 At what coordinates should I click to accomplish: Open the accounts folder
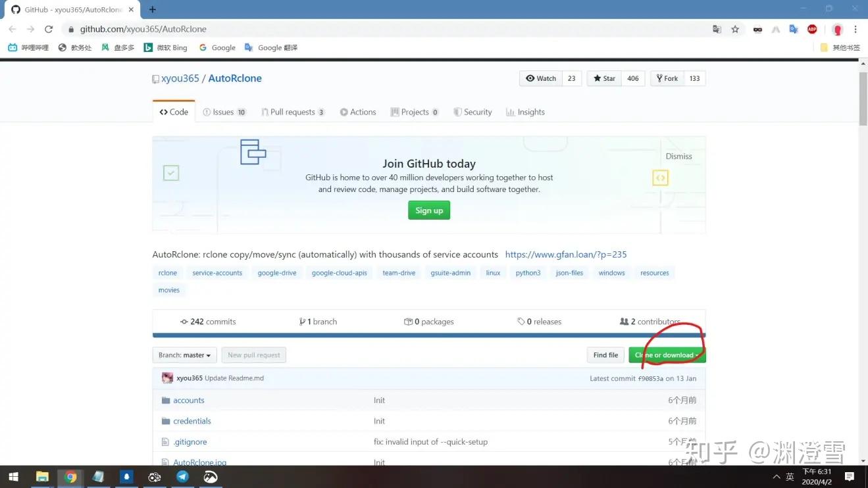pos(189,401)
